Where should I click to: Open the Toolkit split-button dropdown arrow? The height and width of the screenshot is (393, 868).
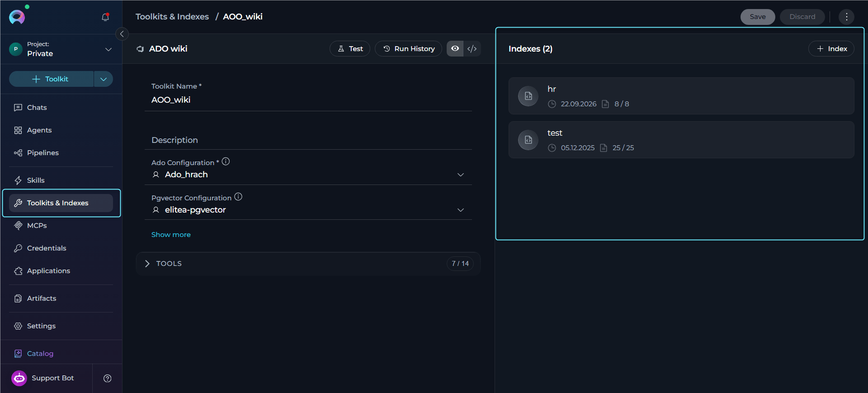(x=104, y=79)
